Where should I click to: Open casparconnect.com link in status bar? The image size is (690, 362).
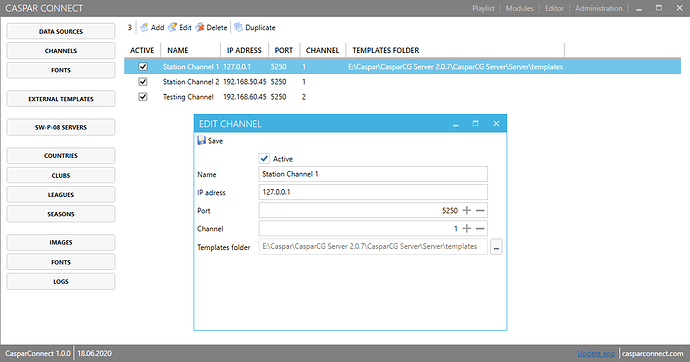[653, 353]
